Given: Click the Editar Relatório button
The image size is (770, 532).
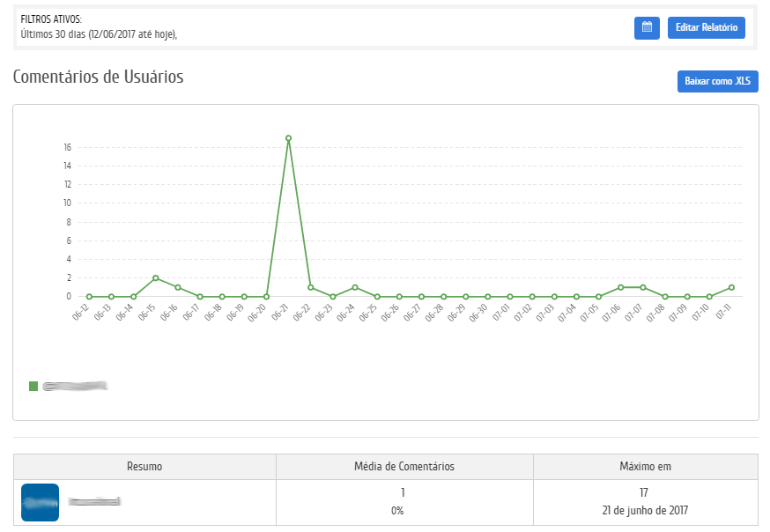Looking at the screenshot, I should pyautogui.click(x=706, y=28).
